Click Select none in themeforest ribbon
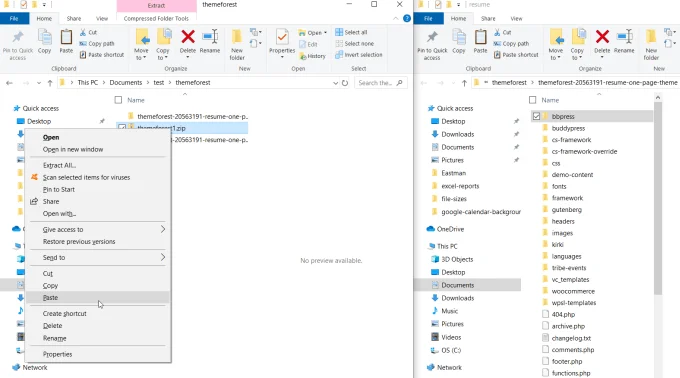 pyautogui.click(x=354, y=44)
